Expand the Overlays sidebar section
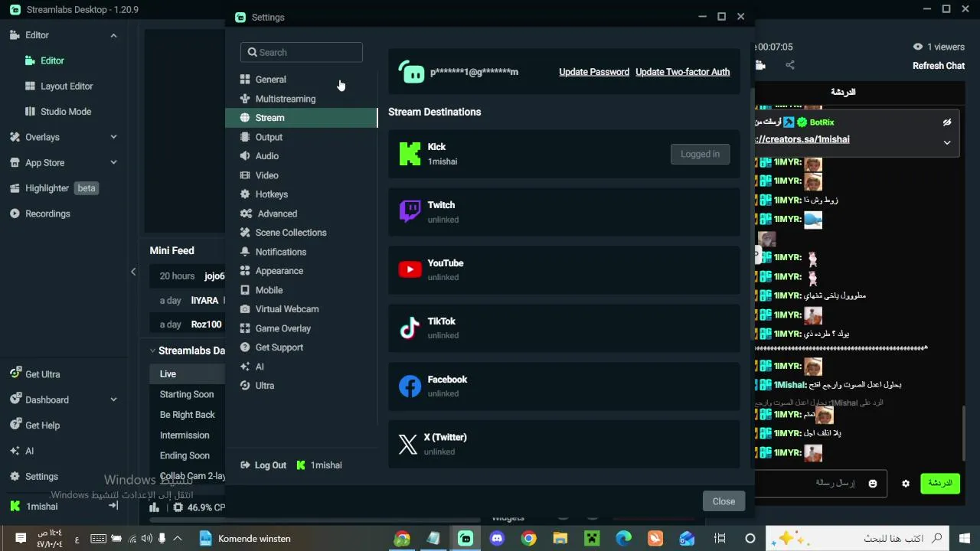The height and width of the screenshot is (551, 980). click(x=113, y=137)
